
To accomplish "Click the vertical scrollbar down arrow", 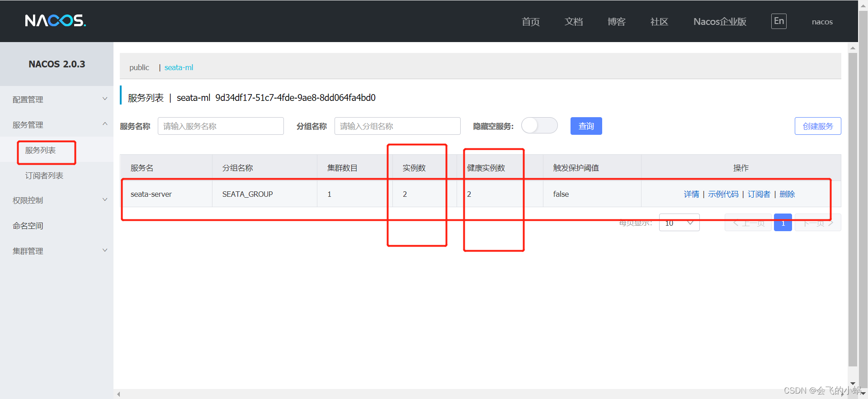I will tap(853, 384).
